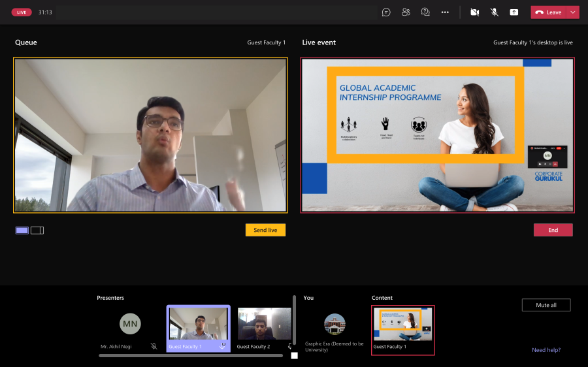Click the Presenters heading
The width and height of the screenshot is (588, 367).
point(110,298)
